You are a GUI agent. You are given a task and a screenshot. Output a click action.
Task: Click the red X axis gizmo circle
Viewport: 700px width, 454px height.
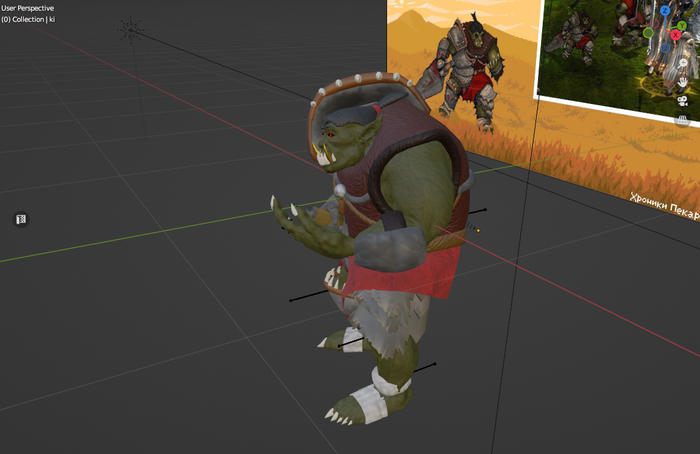coord(675,35)
